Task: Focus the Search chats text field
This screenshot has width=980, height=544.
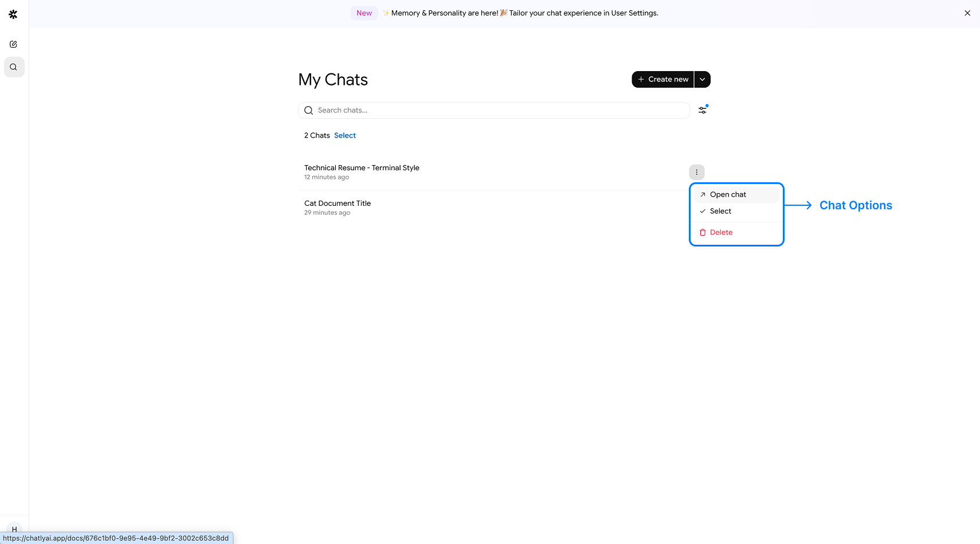Action: click(x=499, y=111)
